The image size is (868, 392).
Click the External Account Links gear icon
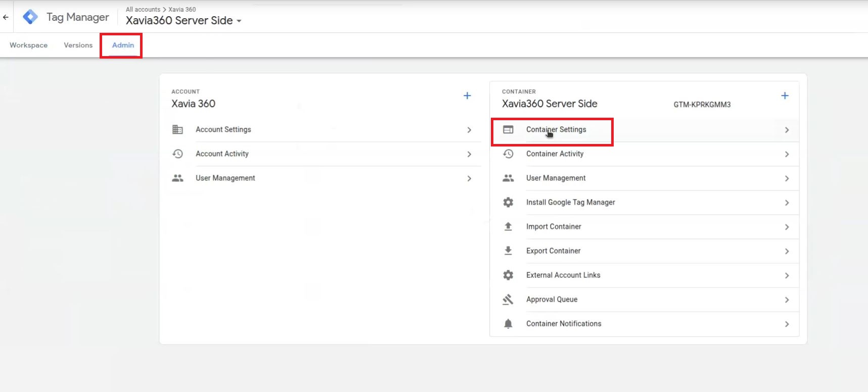[x=508, y=275]
